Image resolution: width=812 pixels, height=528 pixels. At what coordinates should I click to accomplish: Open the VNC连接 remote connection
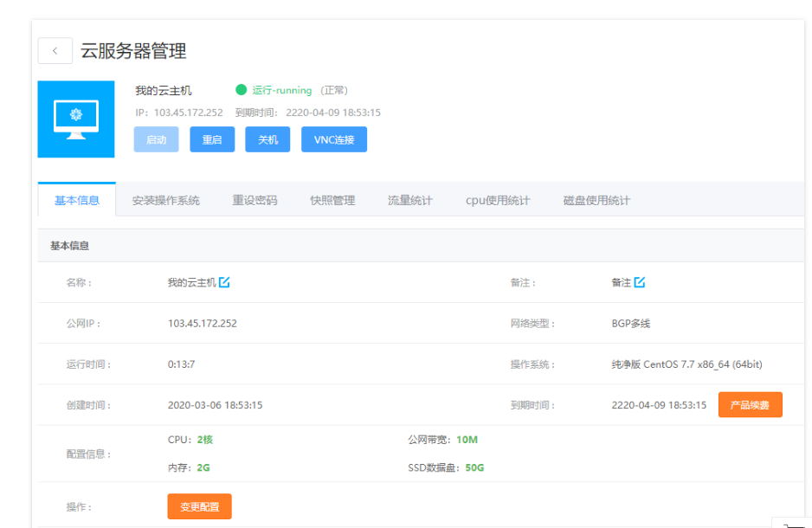click(x=333, y=139)
